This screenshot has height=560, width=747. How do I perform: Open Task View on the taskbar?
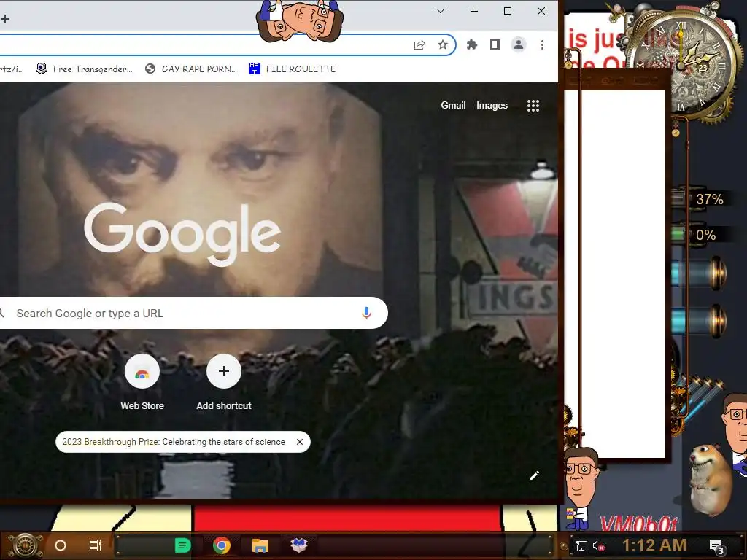tap(96, 545)
